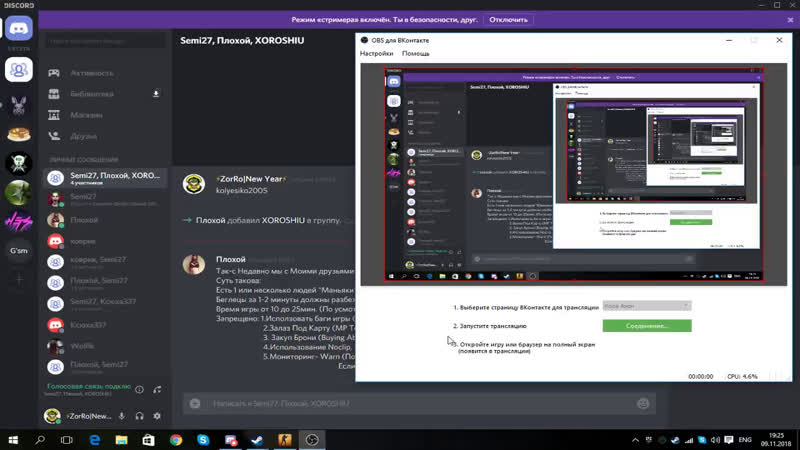
Task: Click the ZorRo|New... user avatar
Action: [52, 416]
